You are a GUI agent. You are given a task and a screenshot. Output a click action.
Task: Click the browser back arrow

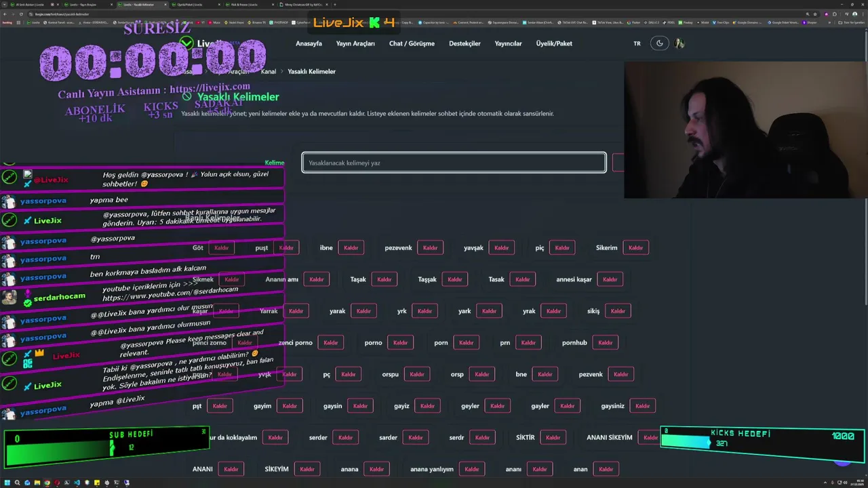tap(6, 14)
